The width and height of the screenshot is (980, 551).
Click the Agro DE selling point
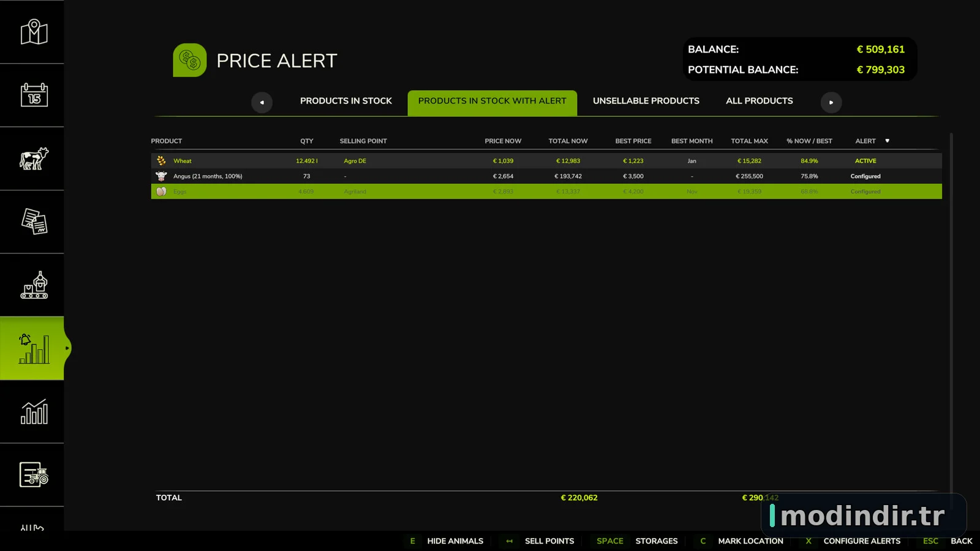(x=355, y=161)
